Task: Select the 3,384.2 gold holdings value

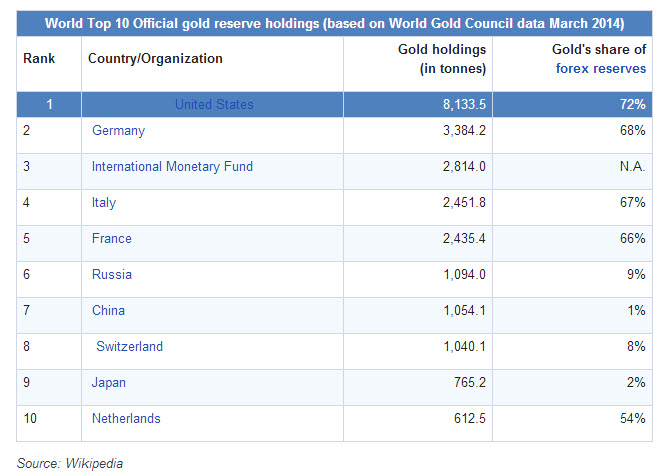Action: 464,130
